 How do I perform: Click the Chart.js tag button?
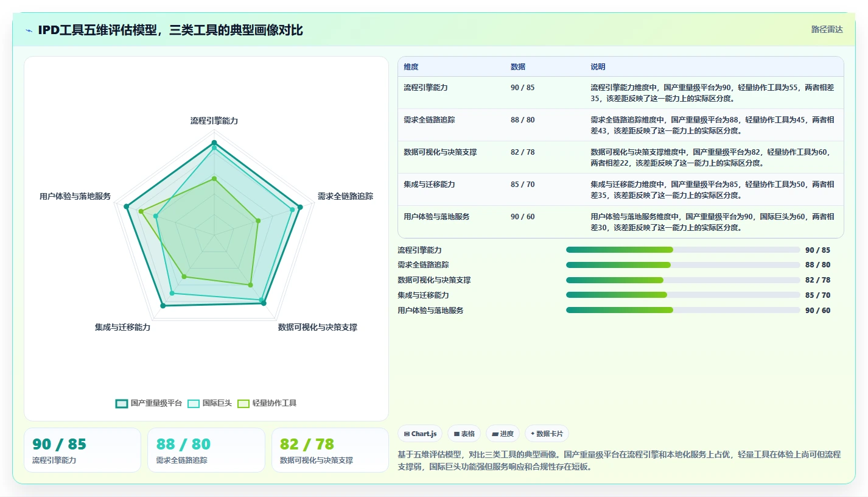click(420, 434)
